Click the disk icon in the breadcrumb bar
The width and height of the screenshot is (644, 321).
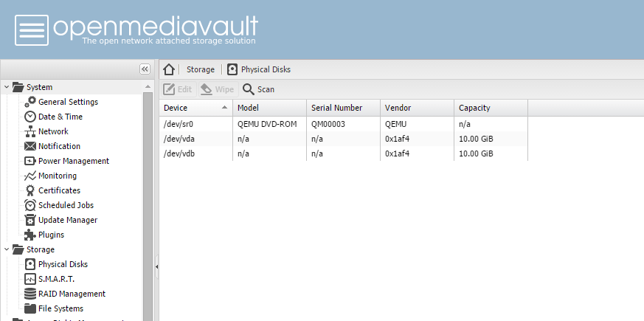(x=232, y=69)
